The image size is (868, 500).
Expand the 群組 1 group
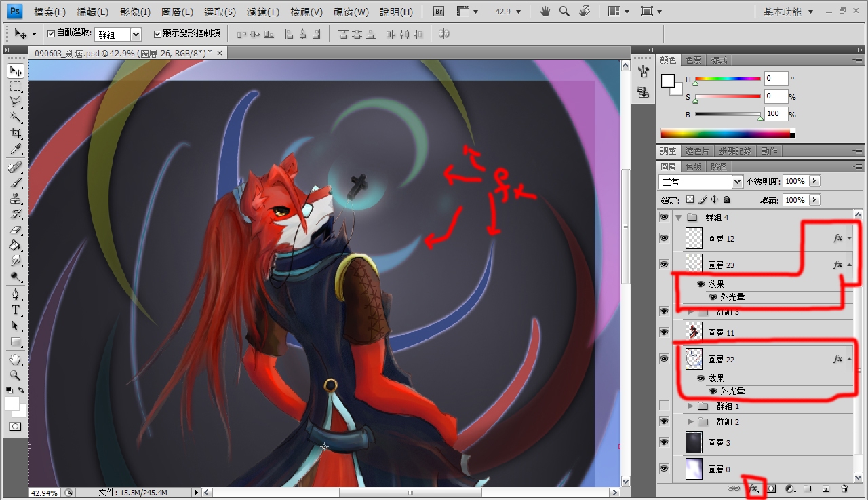[691, 406]
